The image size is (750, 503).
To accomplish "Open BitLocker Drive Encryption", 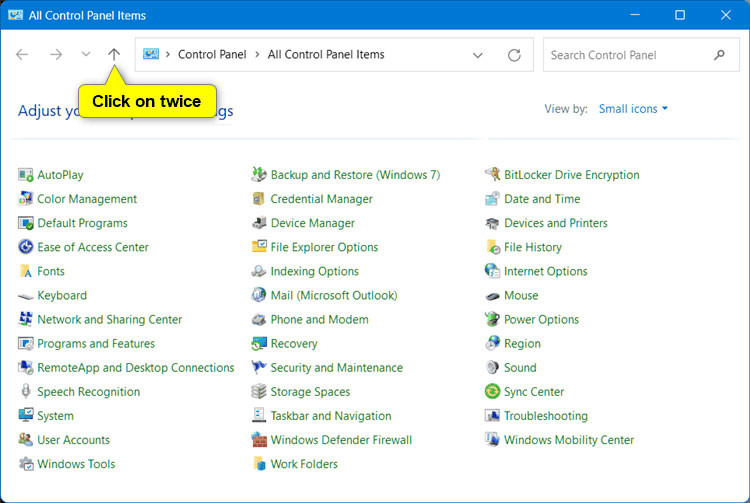I will click(x=571, y=175).
